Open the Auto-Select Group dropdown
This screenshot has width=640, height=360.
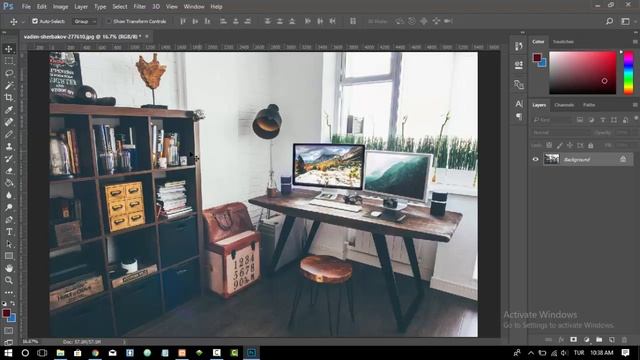coord(84,21)
